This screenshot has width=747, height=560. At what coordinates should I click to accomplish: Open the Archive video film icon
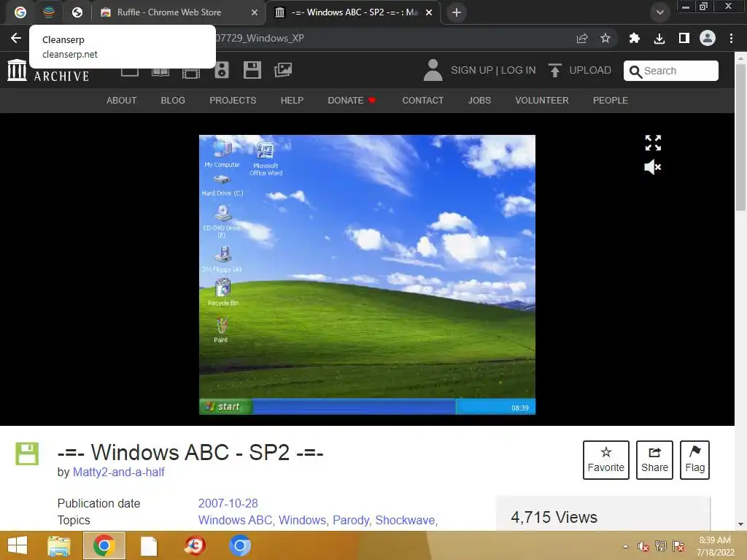click(x=191, y=72)
